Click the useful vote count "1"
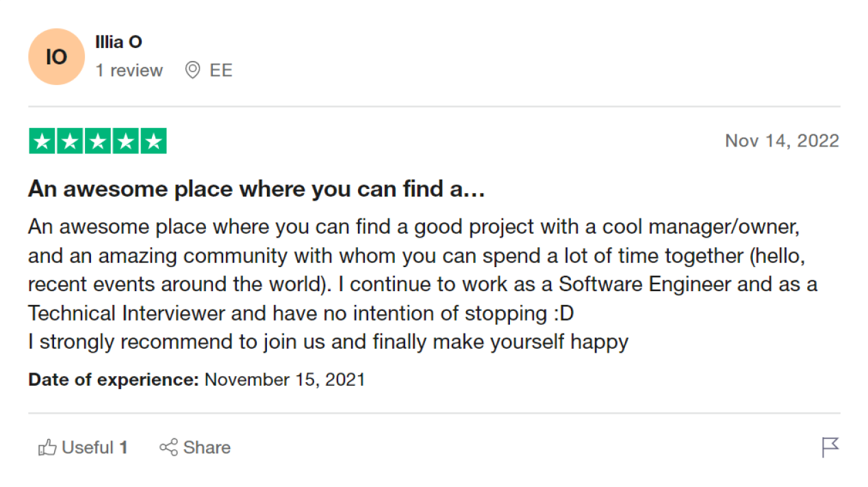This screenshot has height=487, width=868. 124,448
